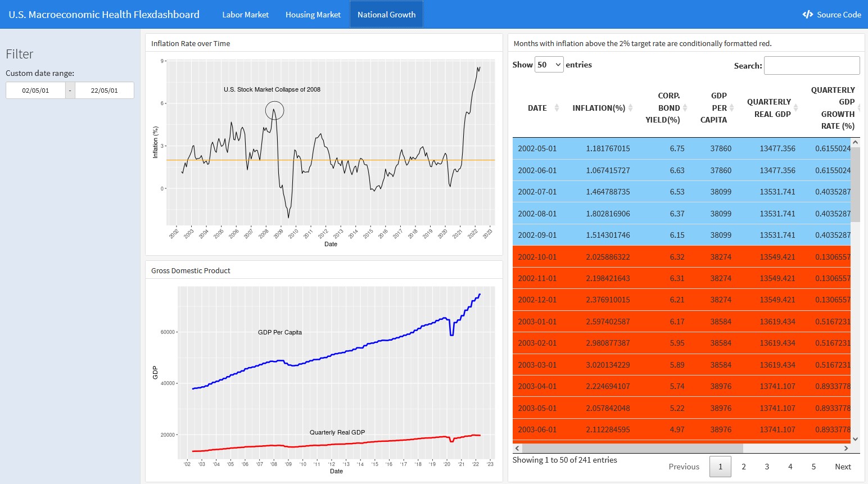
Task: Click the table scroll-down arrow
Action: (855, 439)
